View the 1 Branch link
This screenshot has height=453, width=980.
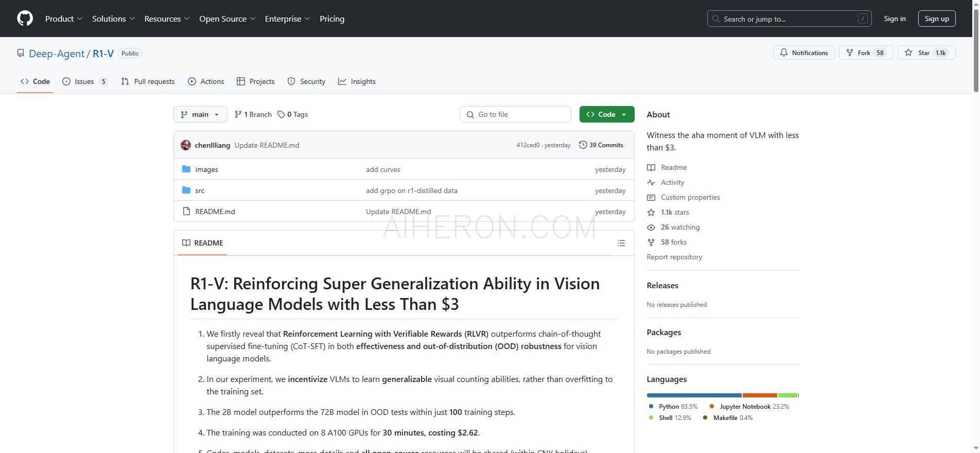(253, 114)
